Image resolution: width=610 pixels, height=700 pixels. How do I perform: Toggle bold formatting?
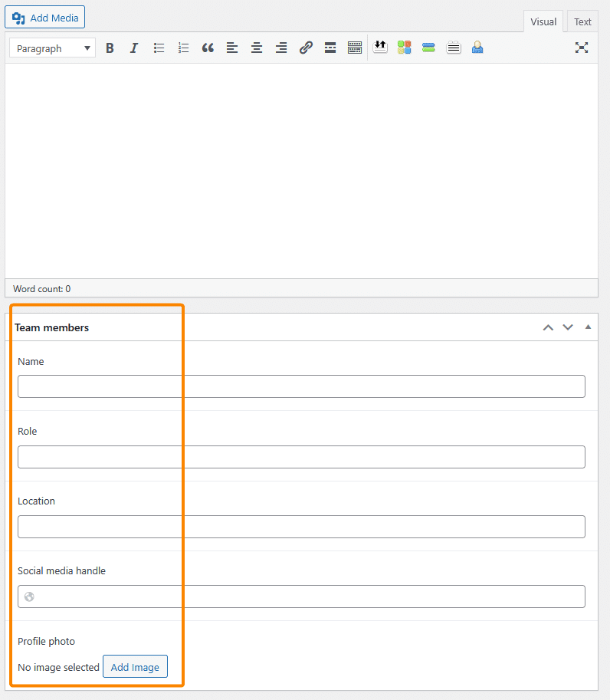(x=110, y=48)
